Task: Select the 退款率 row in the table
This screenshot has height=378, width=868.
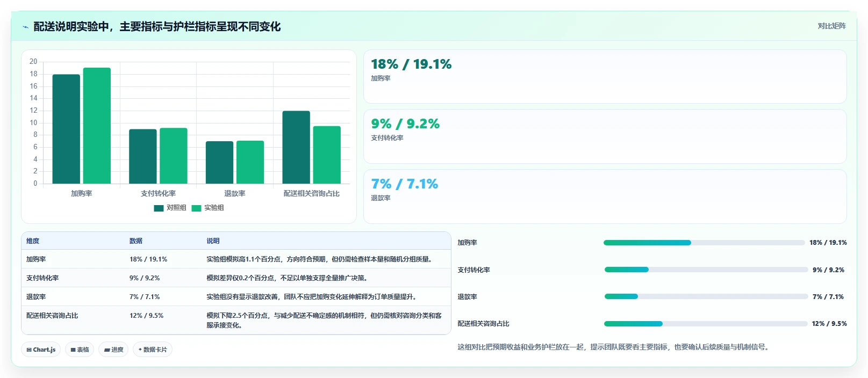Action: pyautogui.click(x=236, y=296)
